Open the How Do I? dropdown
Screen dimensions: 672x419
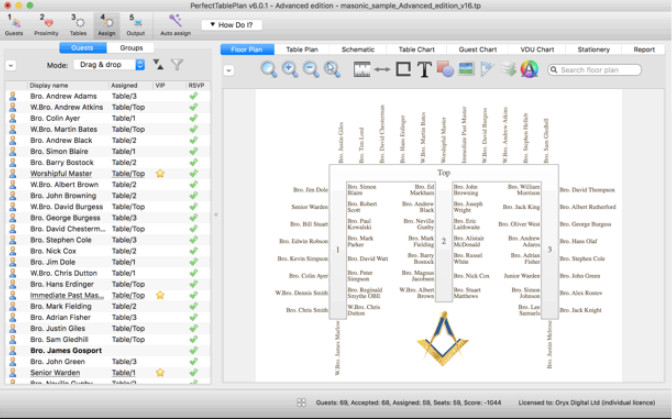click(231, 25)
